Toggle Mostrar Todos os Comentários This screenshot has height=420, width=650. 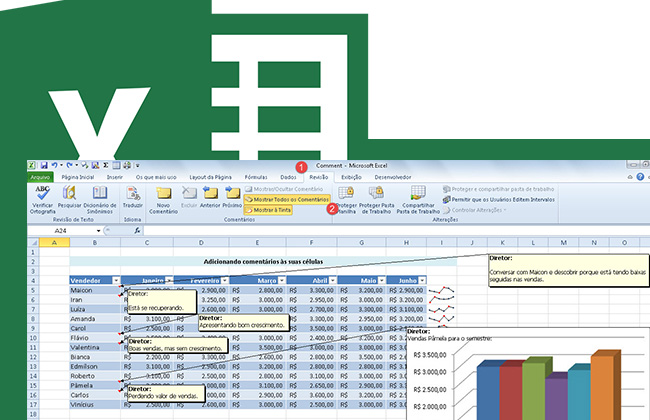[287, 199]
